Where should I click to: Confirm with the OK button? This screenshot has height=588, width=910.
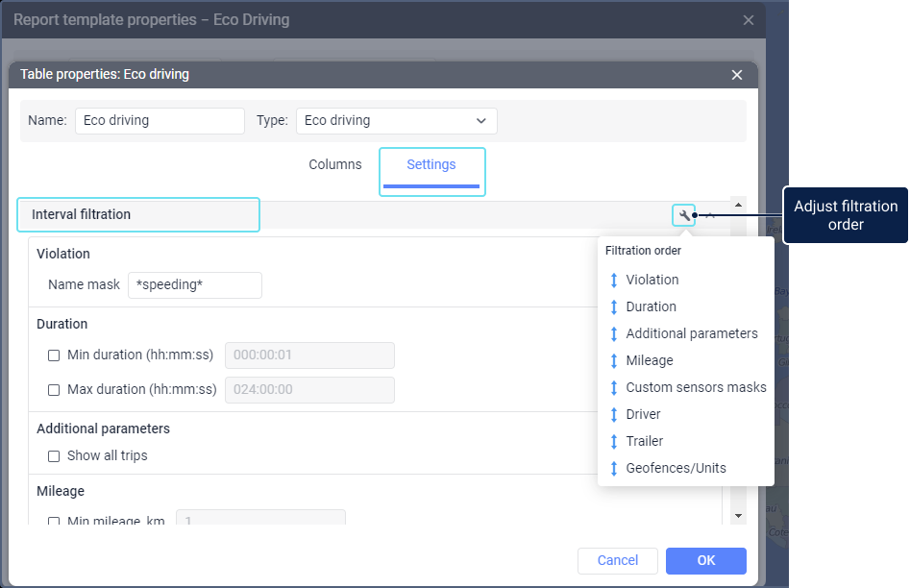pyautogui.click(x=705, y=561)
